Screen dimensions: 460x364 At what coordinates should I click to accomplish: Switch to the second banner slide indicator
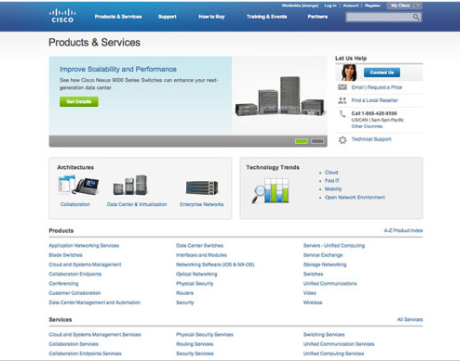coord(317,141)
